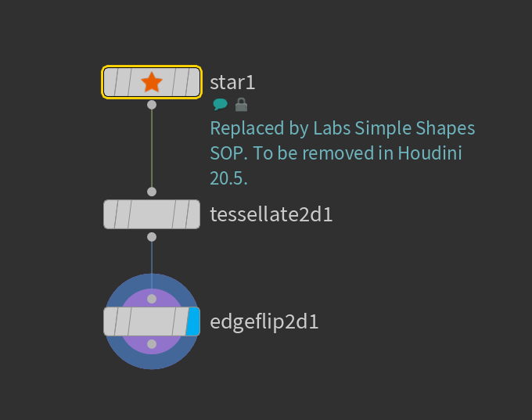Click the star1 node name label
This screenshot has width=532, height=420.
tap(232, 82)
